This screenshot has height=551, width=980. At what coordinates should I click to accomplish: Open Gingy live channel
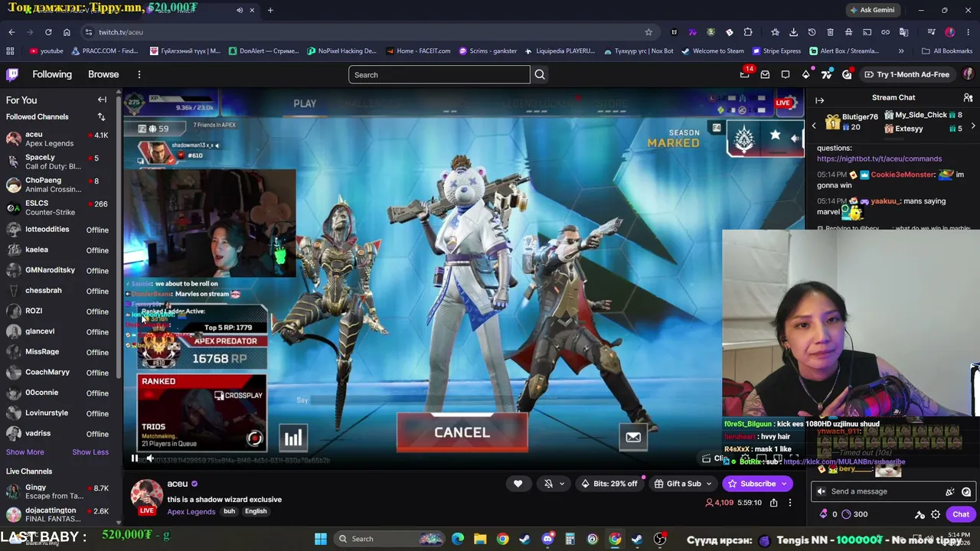click(60, 491)
